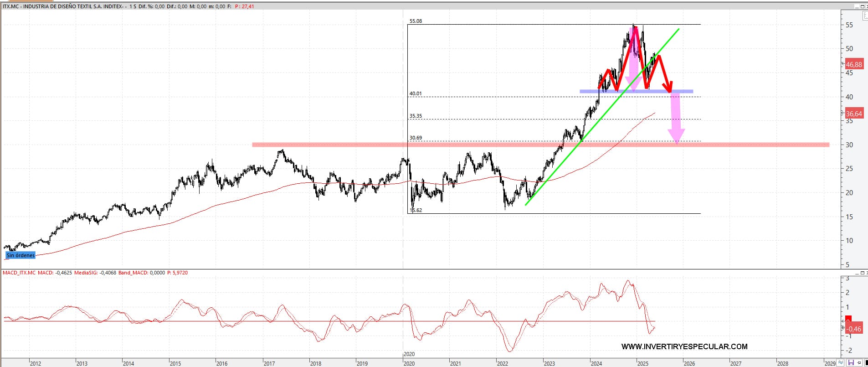This screenshot has height=367, width=868.
Task: Click the 'Sin órdenes' label
Action: click(x=21, y=255)
